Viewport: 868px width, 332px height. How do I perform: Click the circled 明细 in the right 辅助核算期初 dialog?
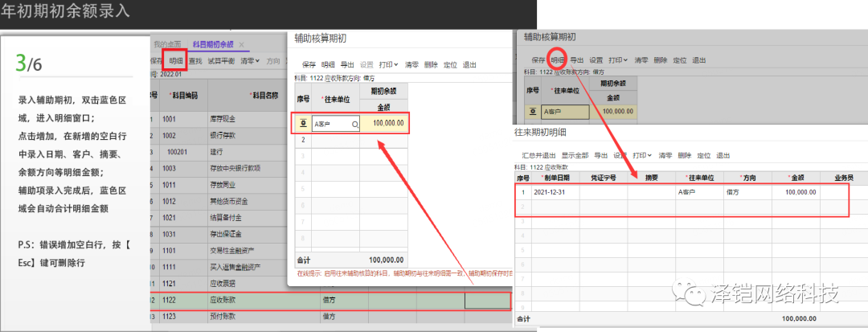coord(557,59)
